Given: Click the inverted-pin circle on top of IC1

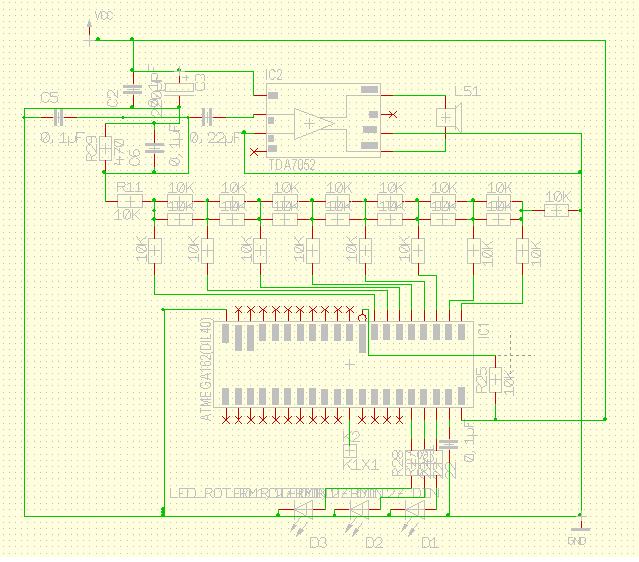Looking at the screenshot, I should 362,317.
